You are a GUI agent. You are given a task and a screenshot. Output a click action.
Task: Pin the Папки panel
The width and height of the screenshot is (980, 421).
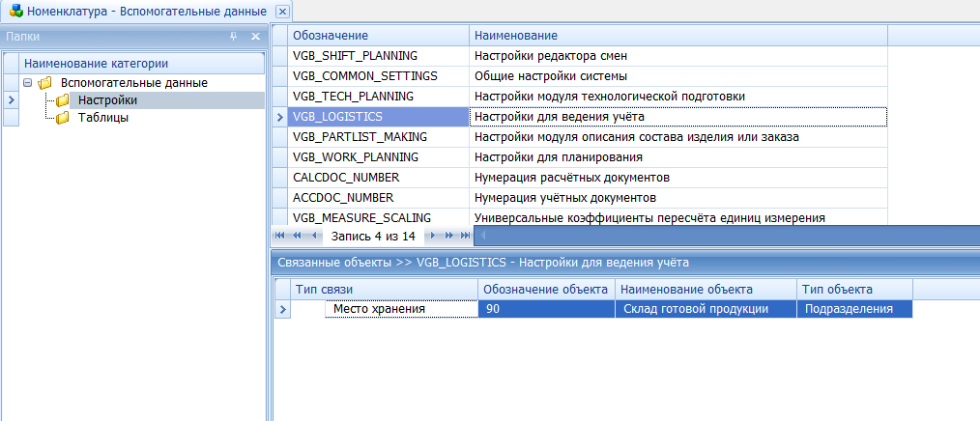click(x=233, y=36)
